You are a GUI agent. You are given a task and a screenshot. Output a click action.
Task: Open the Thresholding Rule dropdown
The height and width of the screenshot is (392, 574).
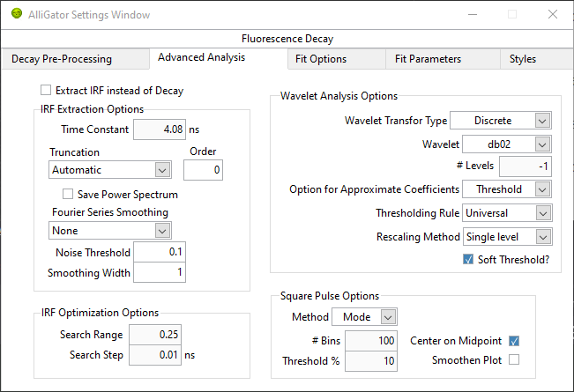tap(507, 213)
